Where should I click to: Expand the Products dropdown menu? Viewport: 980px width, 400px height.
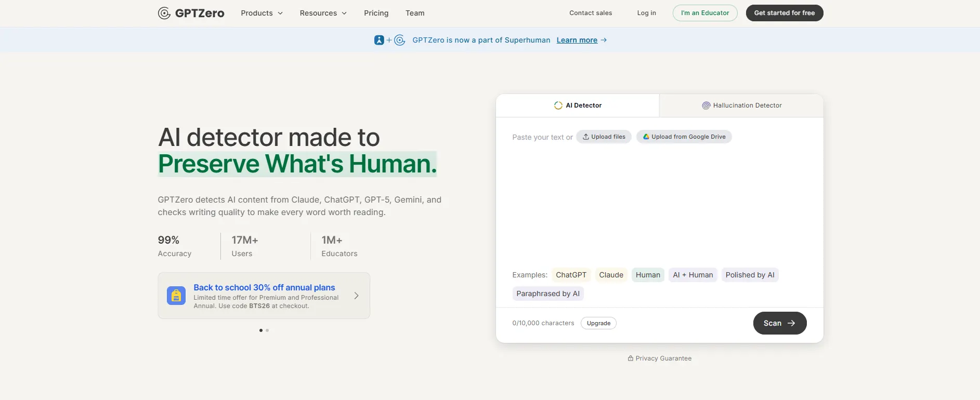[x=262, y=13]
